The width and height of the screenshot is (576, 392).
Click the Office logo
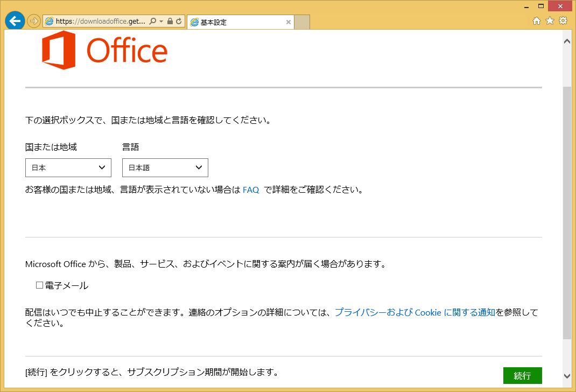pos(104,50)
